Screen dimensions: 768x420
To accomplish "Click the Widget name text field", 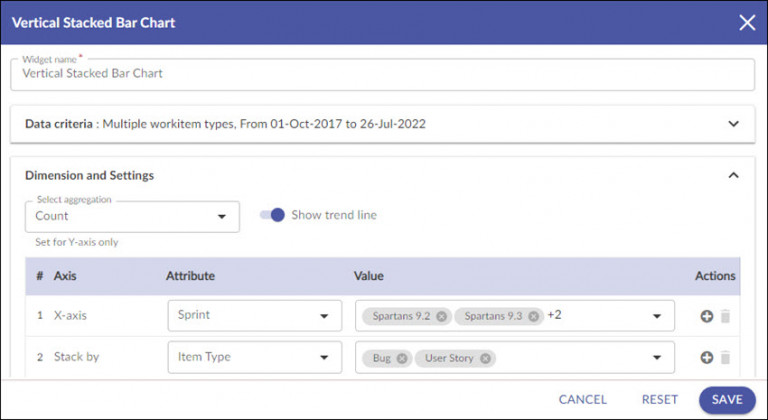I will pos(383,74).
